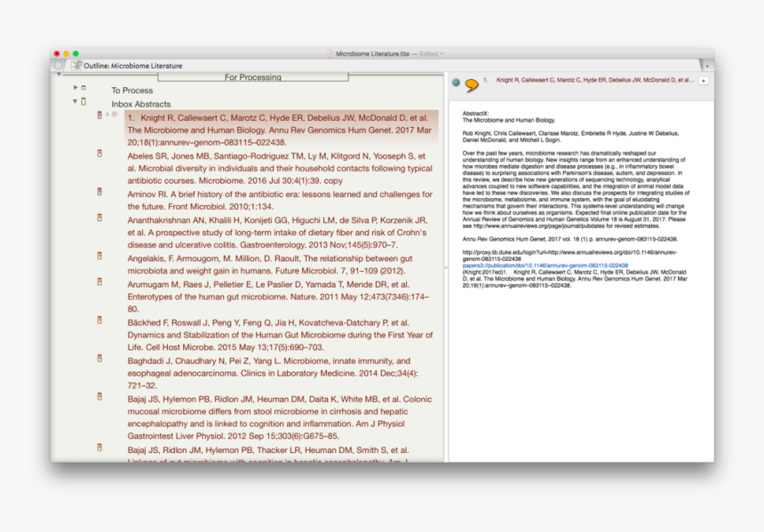Collapse the Inbox Abstracts container
The height and width of the screenshot is (532, 764).
coord(75,101)
